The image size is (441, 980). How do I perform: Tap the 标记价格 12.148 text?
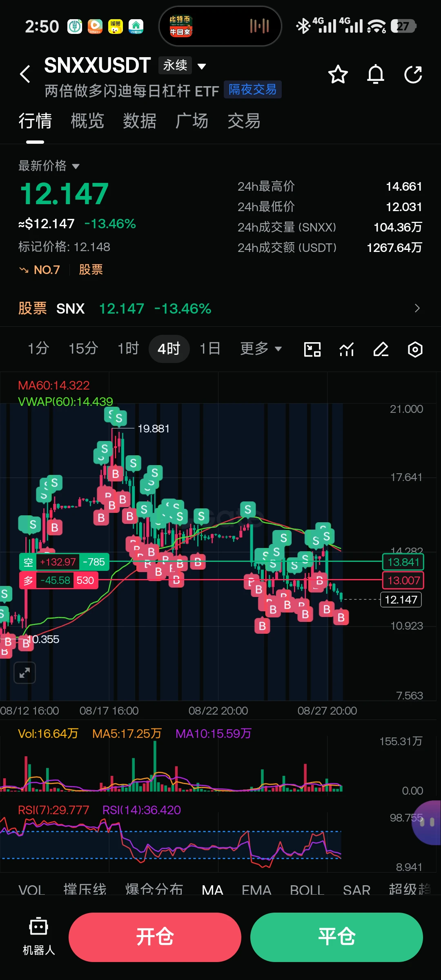coord(64,247)
